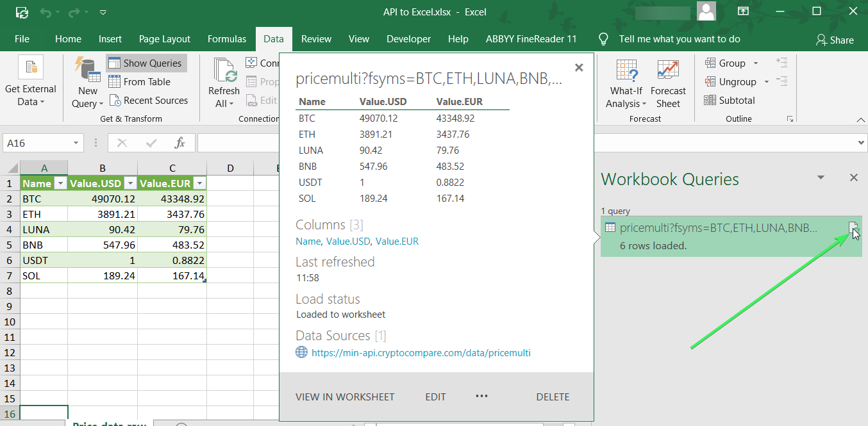
Task: Click the Group outline icon
Action: tap(710, 63)
